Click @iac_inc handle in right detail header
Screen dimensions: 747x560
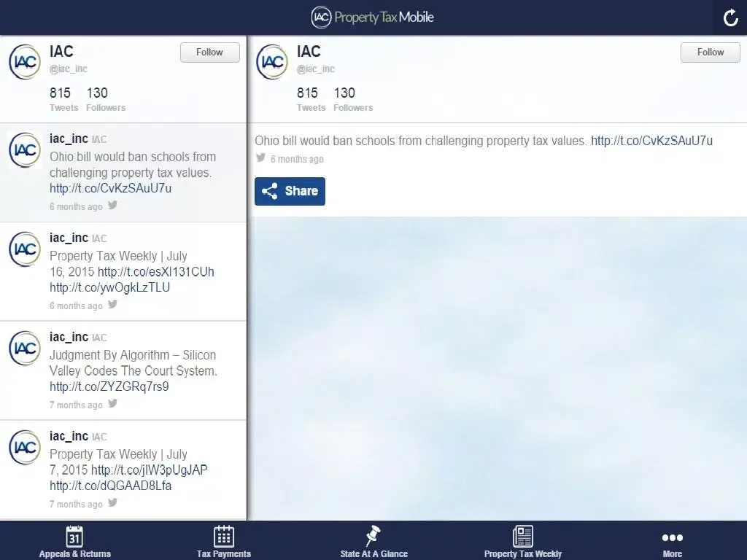pos(315,69)
